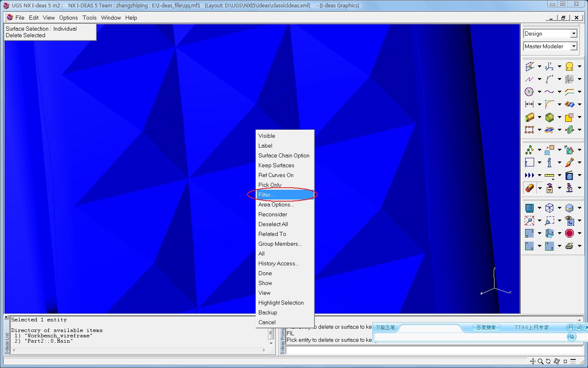Select the yellow Extrude tool icon

[x=530, y=117]
